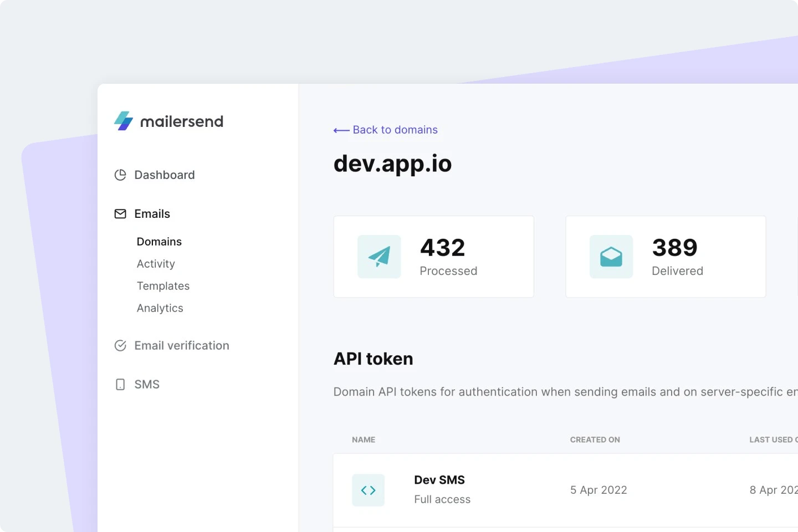
Task: Click the 5 Apr 2022 created date
Action: pos(598,490)
